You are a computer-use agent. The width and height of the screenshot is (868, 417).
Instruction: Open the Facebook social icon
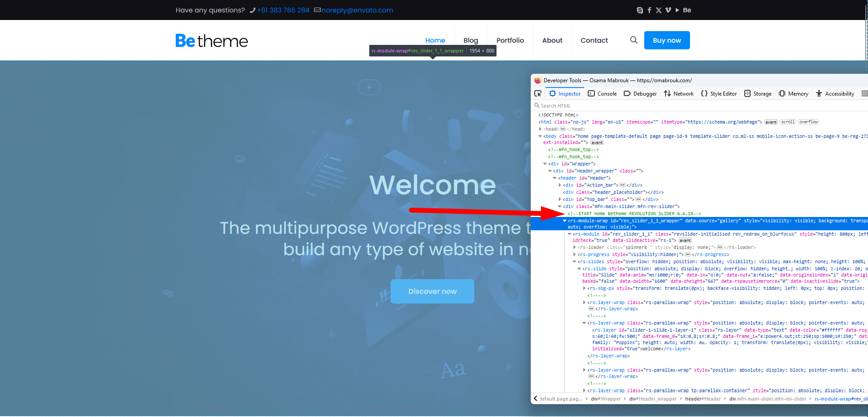click(x=649, y=10)
